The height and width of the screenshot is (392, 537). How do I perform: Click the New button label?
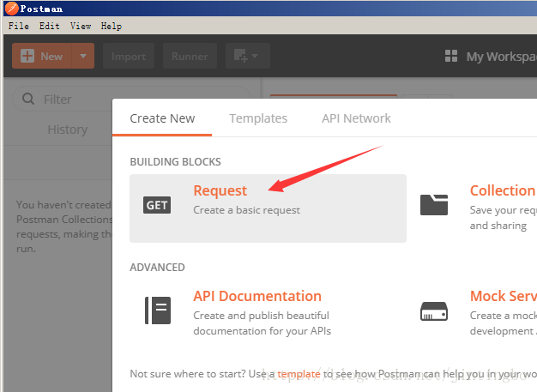pyautogui.click(x=51, y=56)
